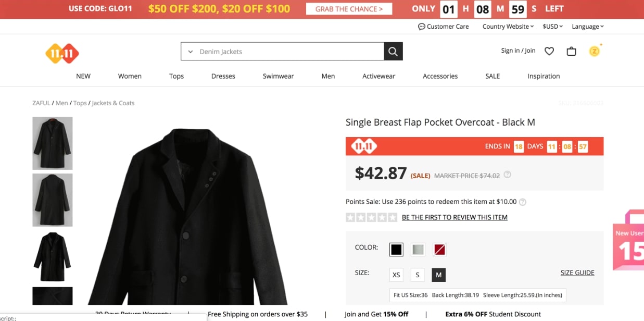The image size is (644, 321).
Task: Open the SIZE GUIDE link
Action: coord(577,273)
